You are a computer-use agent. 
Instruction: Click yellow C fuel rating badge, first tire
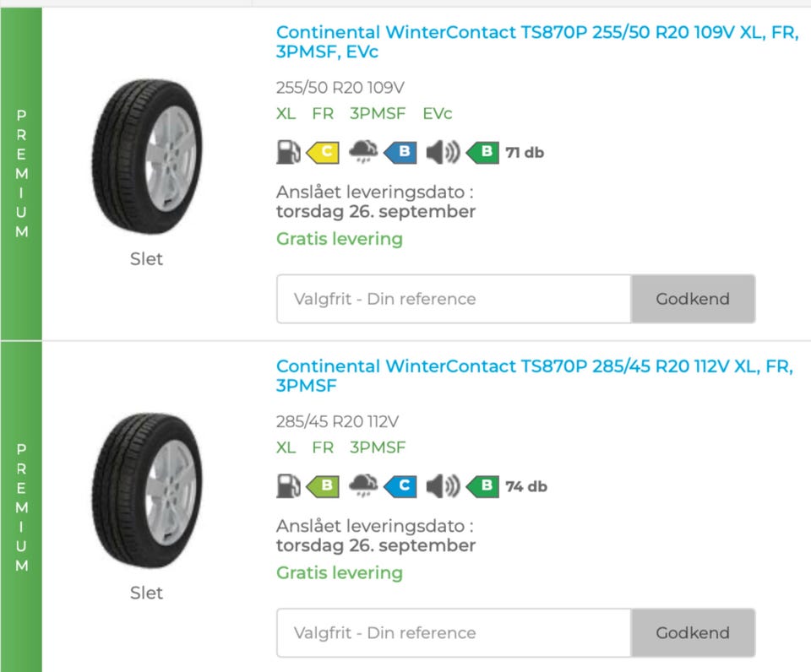324,153
